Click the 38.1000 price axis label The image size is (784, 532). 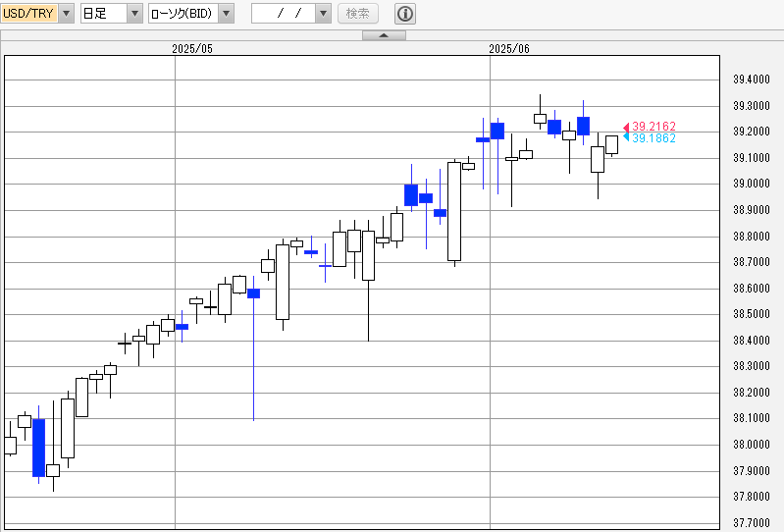point(752,418)
